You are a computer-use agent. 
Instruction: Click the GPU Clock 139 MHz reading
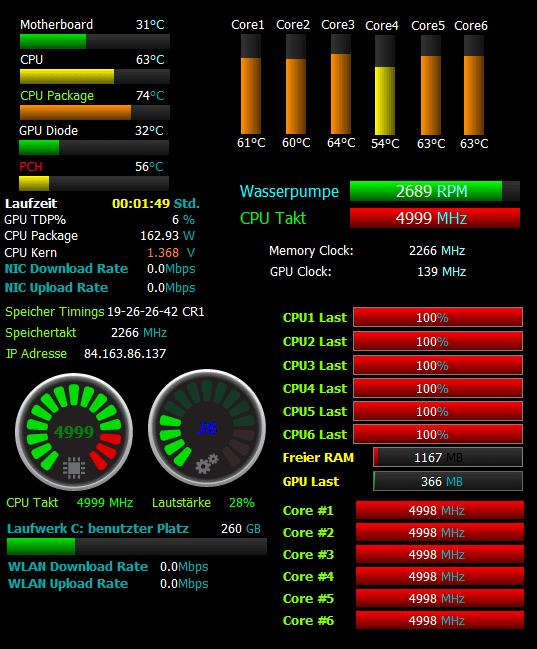click(441, 272)
